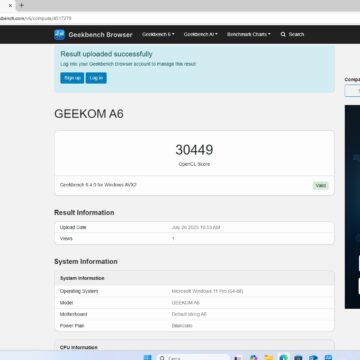Click the Result Information heading
Image resolution: width=360 pixels, height=360 pixels.
point(84,213)
